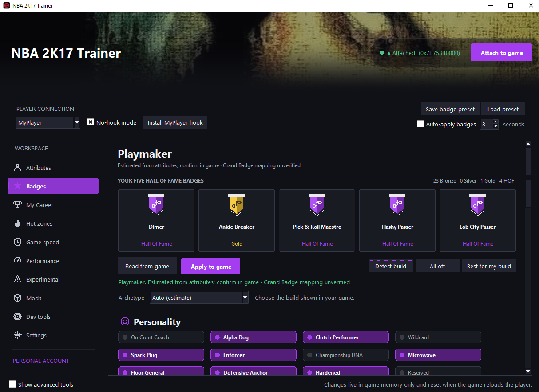Image resolution: width=539 pixels, height=392 pixels.
Task: Open the Attributes workspace person icon
Action: pyautogui.click(x=17, y=168)
